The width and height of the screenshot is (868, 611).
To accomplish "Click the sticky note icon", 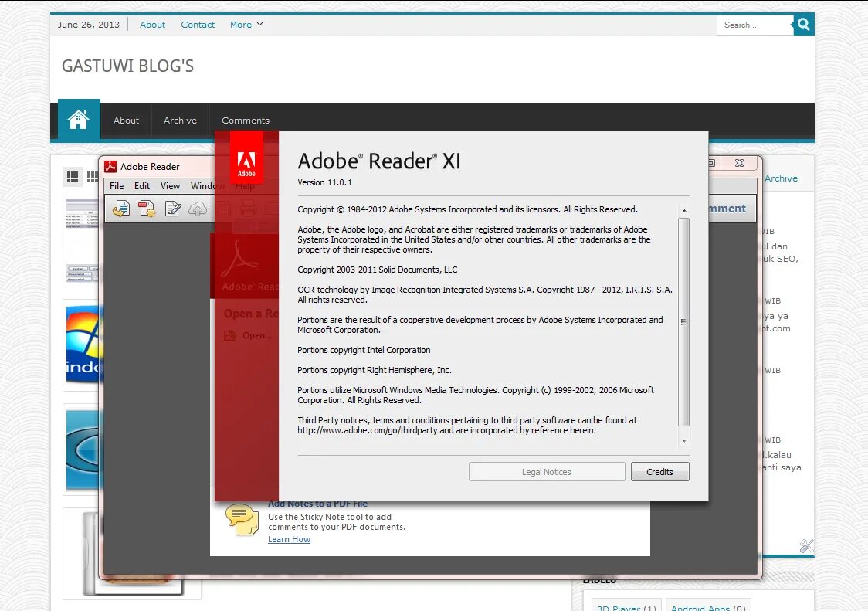I will tap(242, 519).
